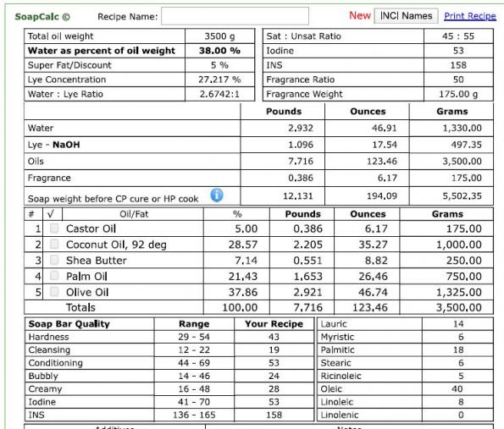Click the SoapCalc © title

(x=42, y=17)
